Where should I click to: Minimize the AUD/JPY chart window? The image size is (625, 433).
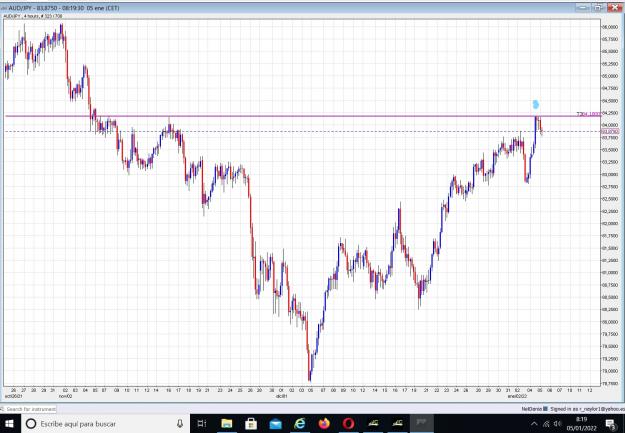point(583,8)
